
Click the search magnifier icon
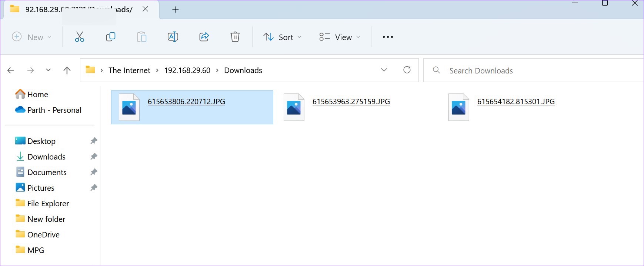[437, 70]
